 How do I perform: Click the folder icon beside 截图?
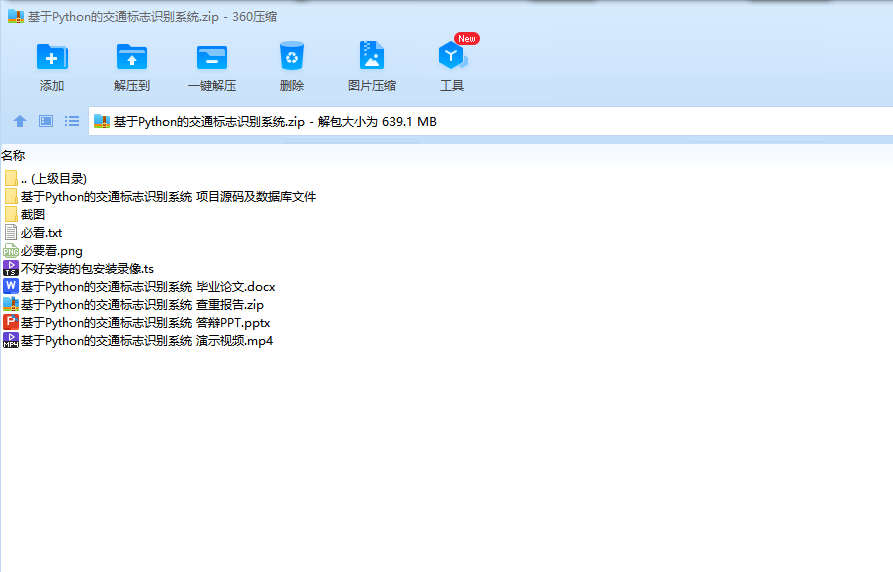(x=11, y=214)
